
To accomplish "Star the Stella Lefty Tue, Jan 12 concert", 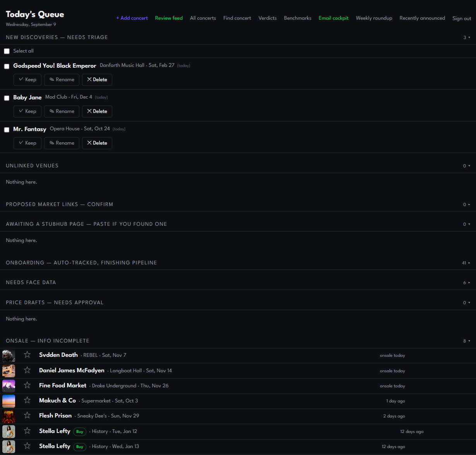I will pos(27,431).
